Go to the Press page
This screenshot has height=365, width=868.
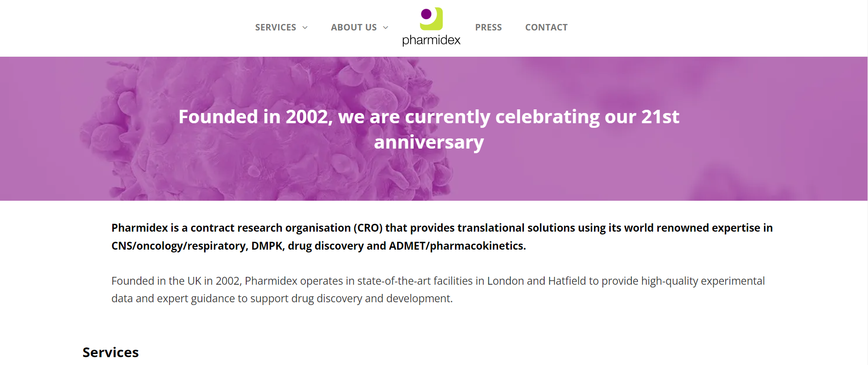(x=488, y=27)
